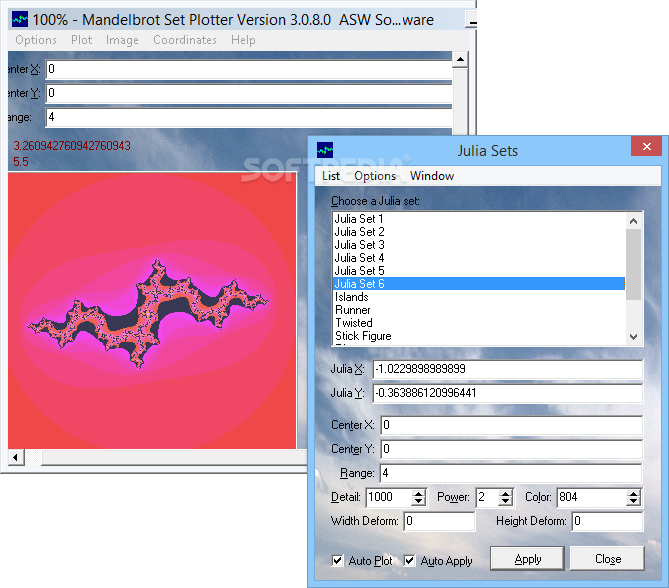
Task: Select Julia Set 3 in the list
Action: (x=478, y=245)
